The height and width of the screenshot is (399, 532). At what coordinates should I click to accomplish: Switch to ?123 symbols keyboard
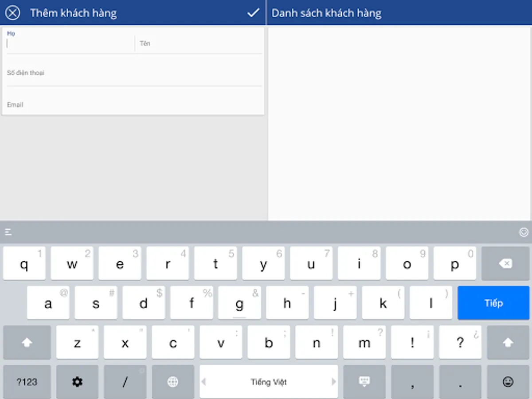pos(27,382)
